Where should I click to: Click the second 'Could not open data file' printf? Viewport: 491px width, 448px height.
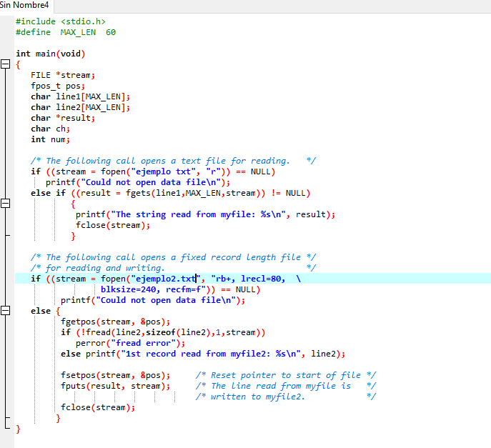click(153, 300)
